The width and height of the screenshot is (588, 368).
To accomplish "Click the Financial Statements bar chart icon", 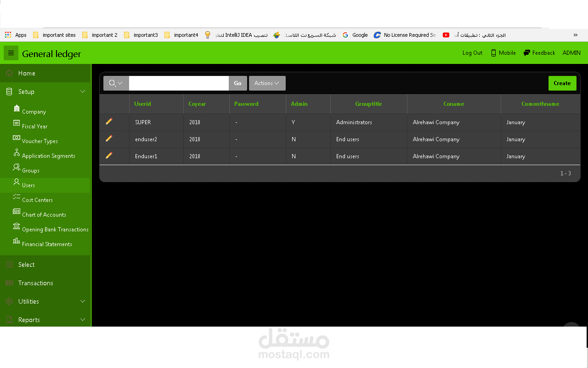I will coord(17,241).
